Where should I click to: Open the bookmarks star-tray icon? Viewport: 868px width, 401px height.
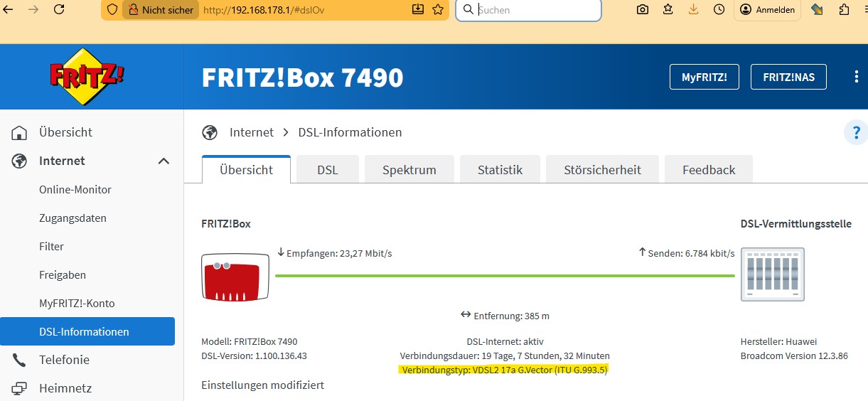coord(668,9)
